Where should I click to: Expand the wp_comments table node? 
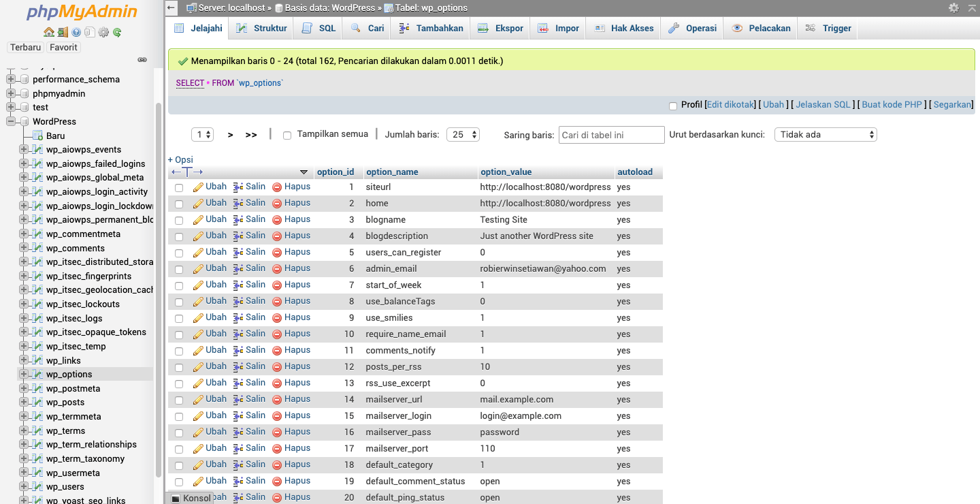24,248
